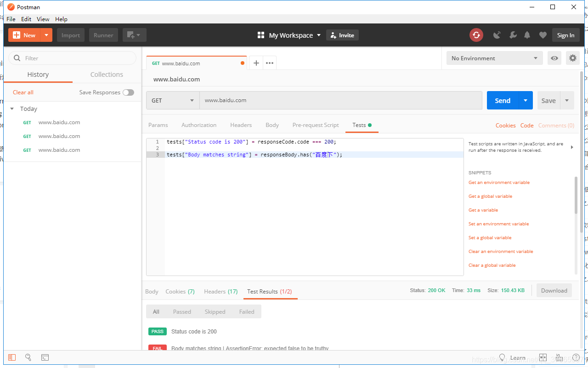Click the new window plus icon button
The image size is (588, 368).
tap(135, 35)
